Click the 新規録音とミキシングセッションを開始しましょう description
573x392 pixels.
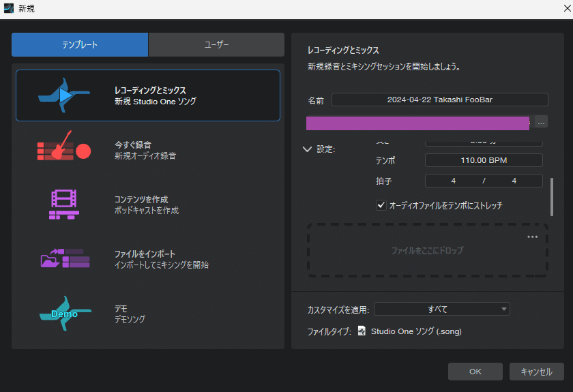pyautogui.click(x=384, y=67)
